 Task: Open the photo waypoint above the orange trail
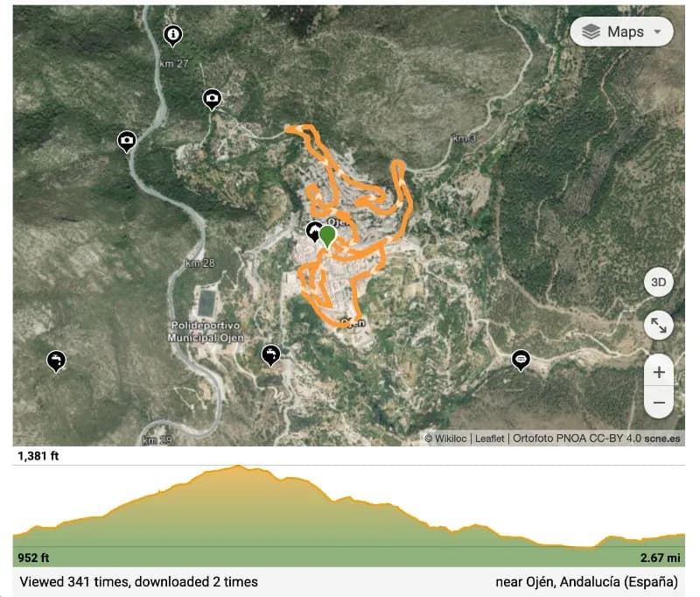[x=212, y=99]
